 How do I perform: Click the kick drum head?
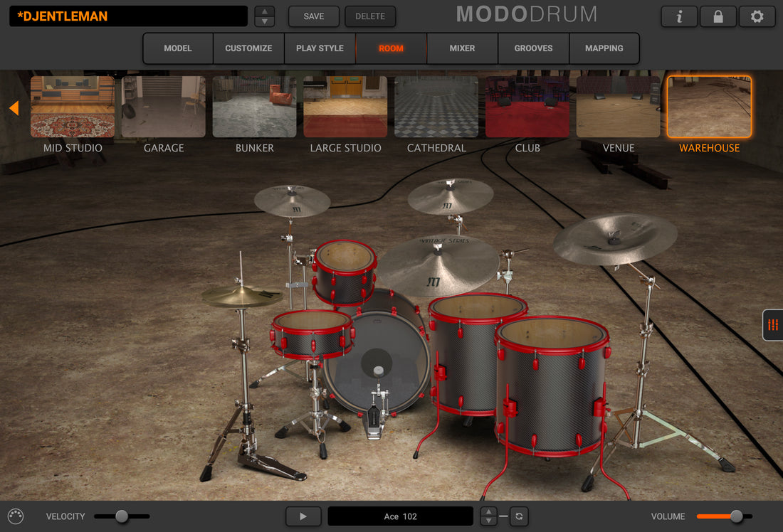pos(377,362)
